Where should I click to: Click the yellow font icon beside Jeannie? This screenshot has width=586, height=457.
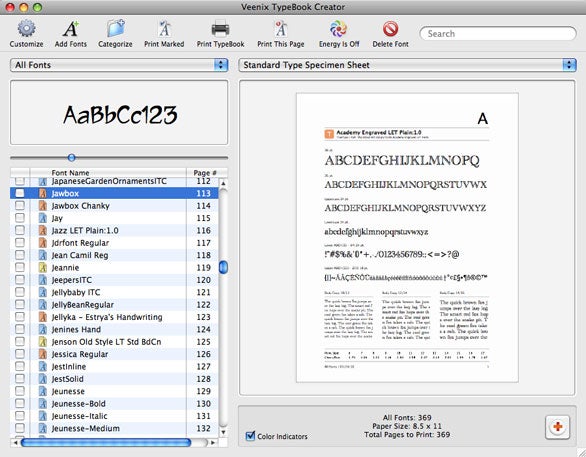point(43,268)
